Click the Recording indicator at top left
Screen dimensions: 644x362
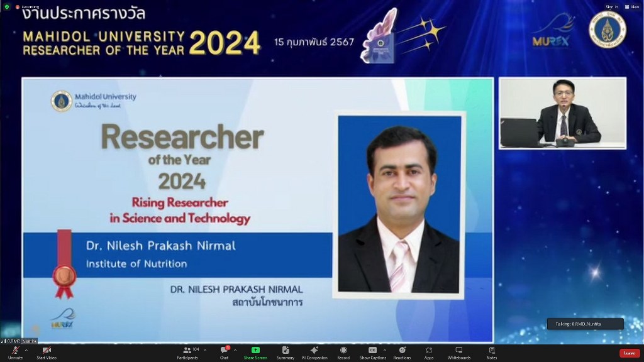click(x=27, y=7)
